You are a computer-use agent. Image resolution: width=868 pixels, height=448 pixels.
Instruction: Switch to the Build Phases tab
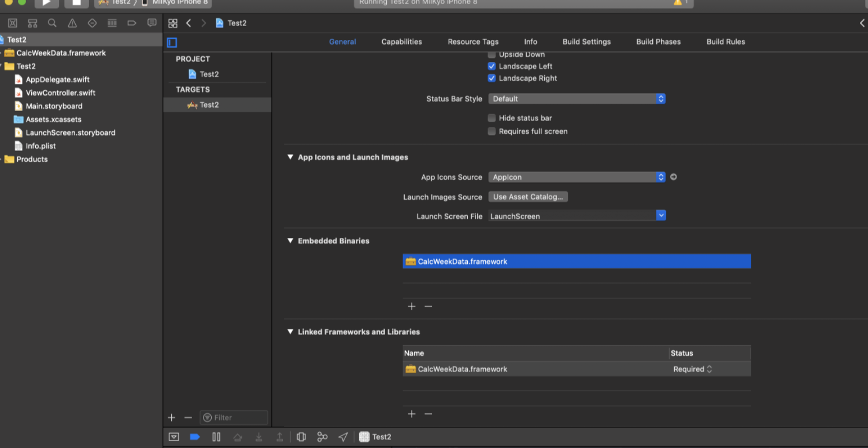coord(659,42)
